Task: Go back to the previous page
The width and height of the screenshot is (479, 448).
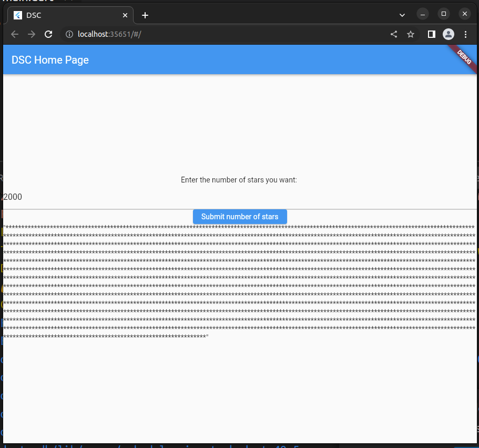Action: [x=15, y=34]
